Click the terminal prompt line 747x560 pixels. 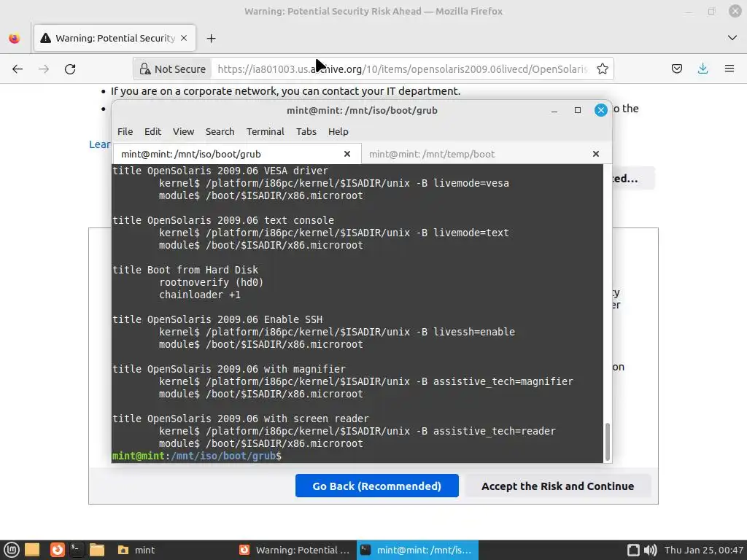pos(197,456)
